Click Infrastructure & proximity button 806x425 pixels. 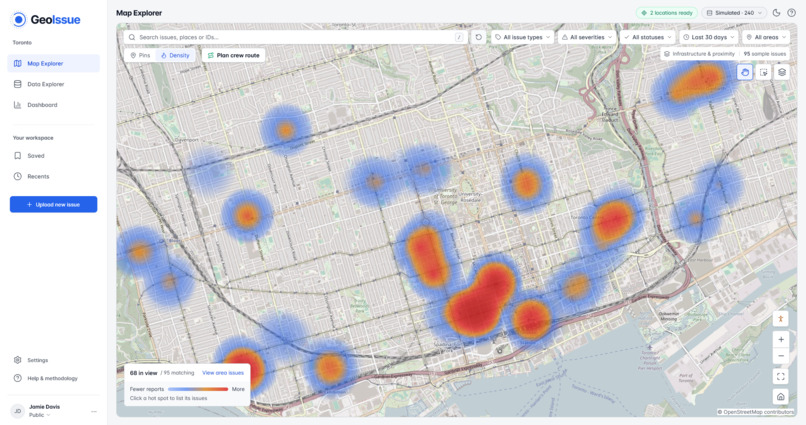(x=699, y=53)
